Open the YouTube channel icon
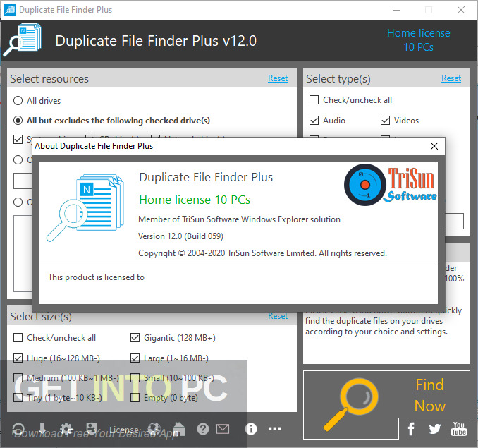This screenshot has height=448, width=478. [458, 429]
